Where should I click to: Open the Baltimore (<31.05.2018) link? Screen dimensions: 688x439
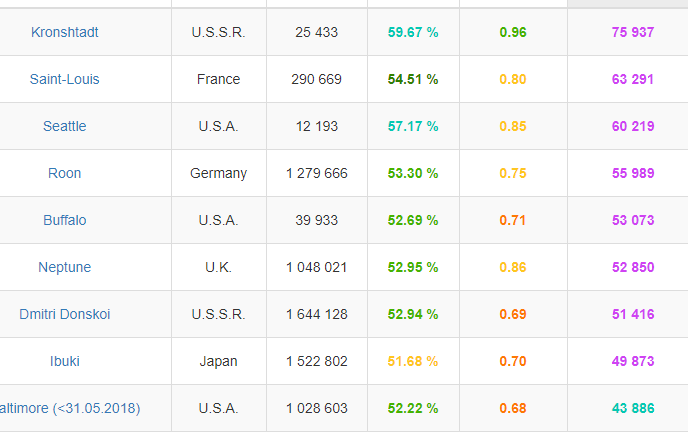coord(70,408)
